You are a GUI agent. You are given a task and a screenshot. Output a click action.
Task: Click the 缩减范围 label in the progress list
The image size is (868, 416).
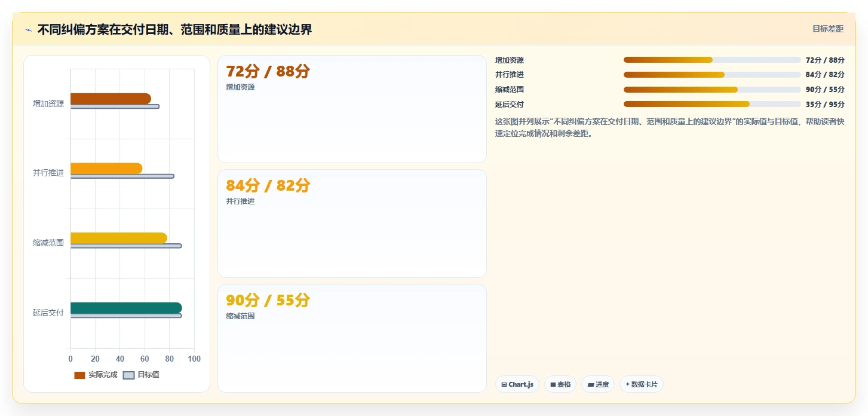[510, 90]
